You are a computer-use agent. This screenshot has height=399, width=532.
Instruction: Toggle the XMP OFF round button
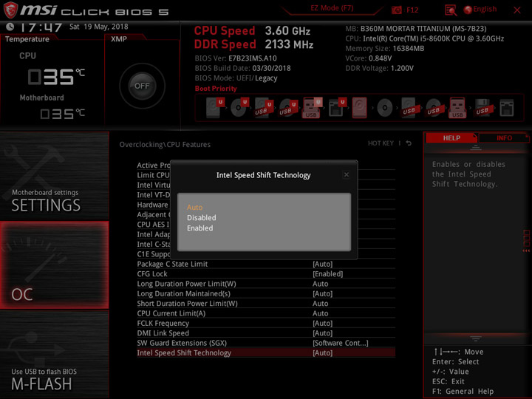(x=142, y=86)
